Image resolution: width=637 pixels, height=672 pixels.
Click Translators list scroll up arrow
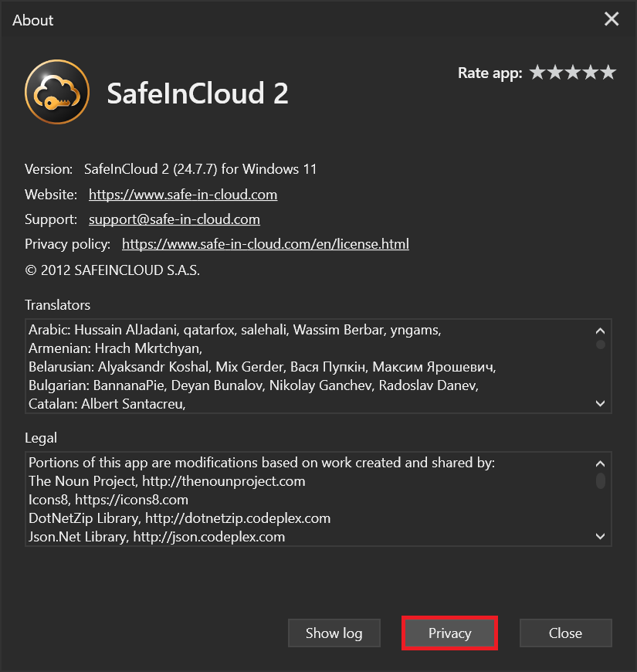601,331
